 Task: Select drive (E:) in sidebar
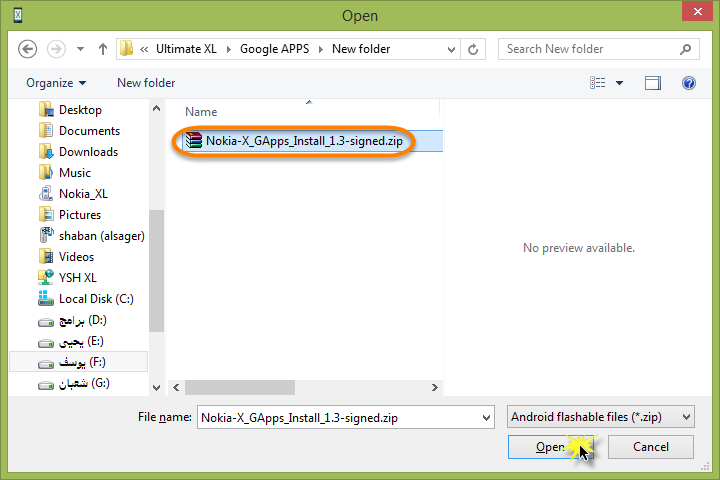tap(81, 341)
